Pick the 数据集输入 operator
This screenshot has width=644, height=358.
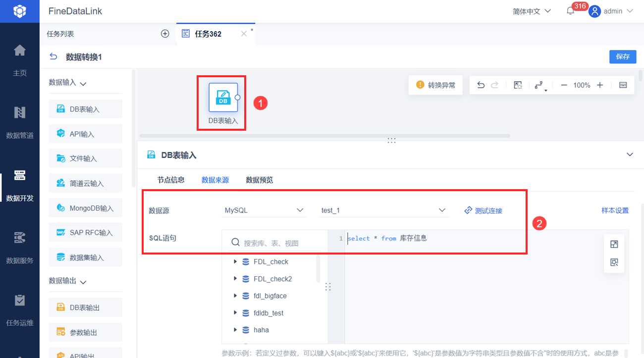[85, 257]
